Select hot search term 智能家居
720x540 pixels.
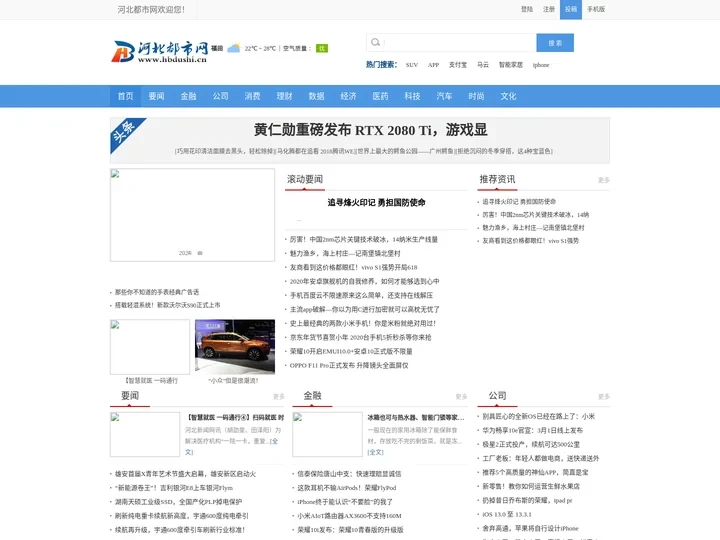(511, 65)
